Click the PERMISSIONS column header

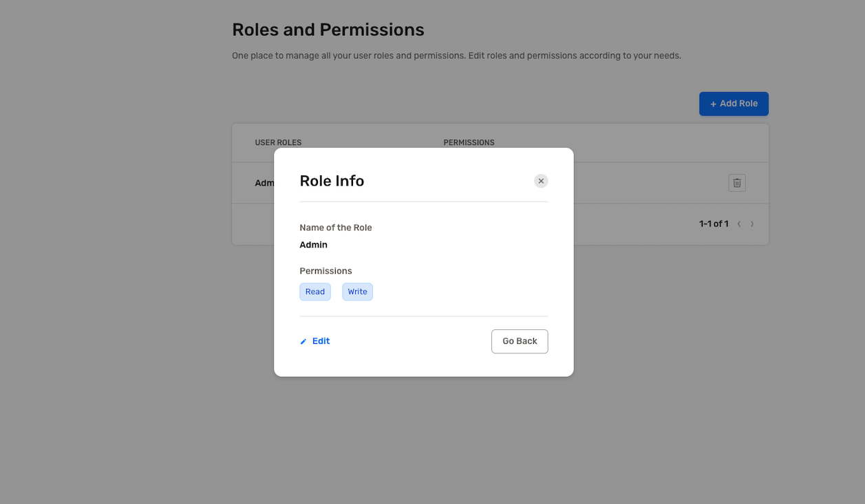[x=469, y=142]
